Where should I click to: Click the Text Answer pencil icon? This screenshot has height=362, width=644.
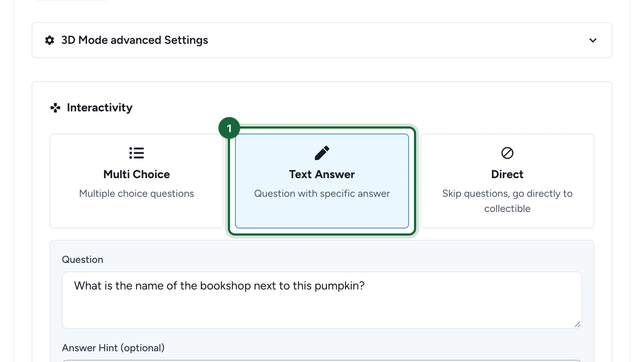(x=322, y=153)
